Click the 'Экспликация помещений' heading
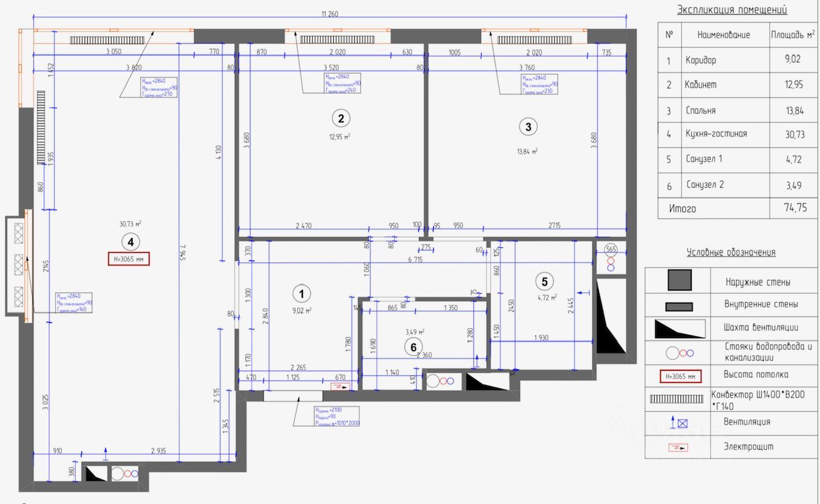 (732, 10)
